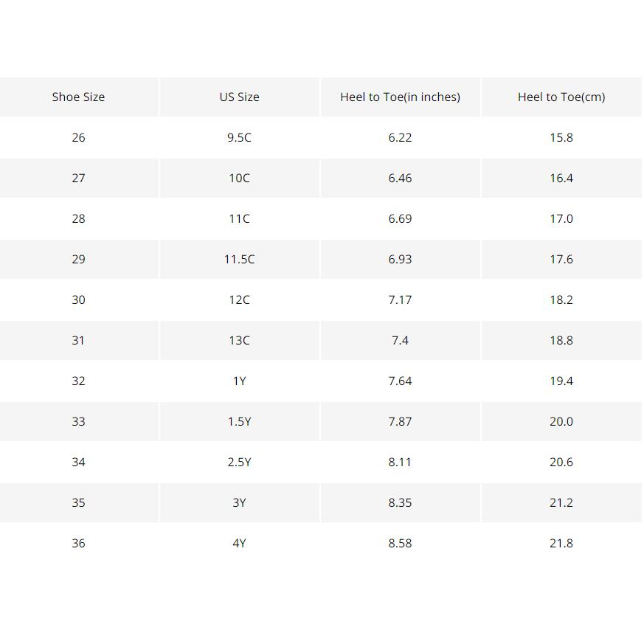Click the 21.8 cm value
644x644 pixels.
pyautogui.click(x=561, y=544)
